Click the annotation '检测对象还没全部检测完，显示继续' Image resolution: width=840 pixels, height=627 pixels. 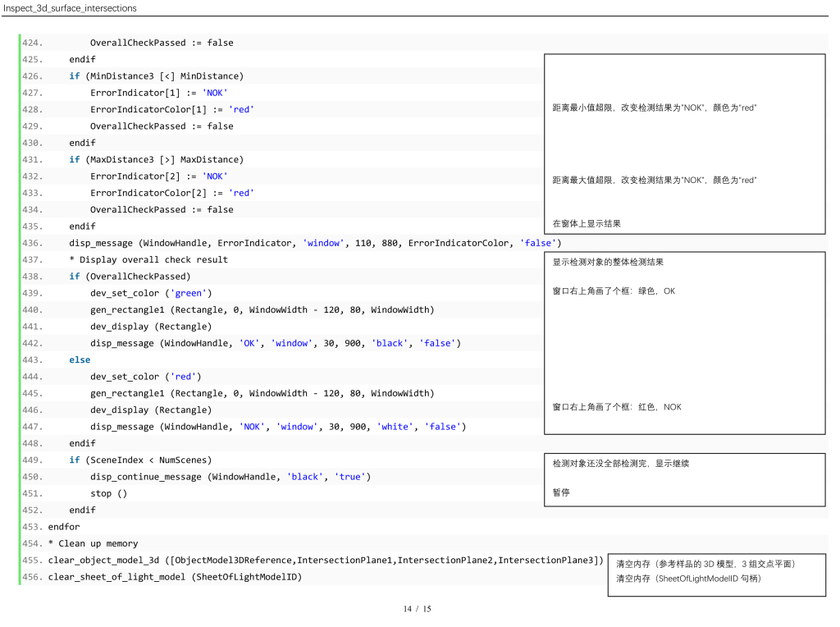pyautogui.click(x=620, y=464)
